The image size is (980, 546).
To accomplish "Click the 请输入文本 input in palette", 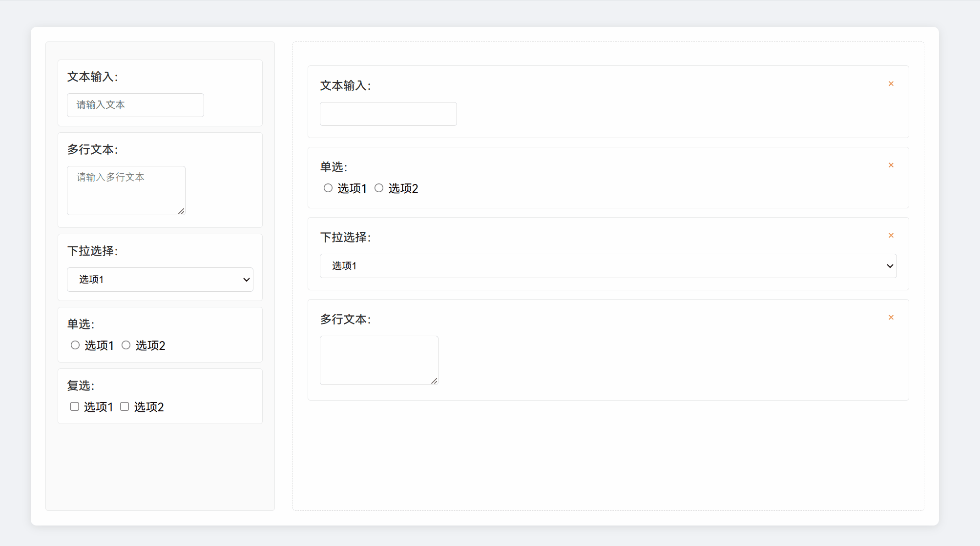I will (x=135, y=105).
